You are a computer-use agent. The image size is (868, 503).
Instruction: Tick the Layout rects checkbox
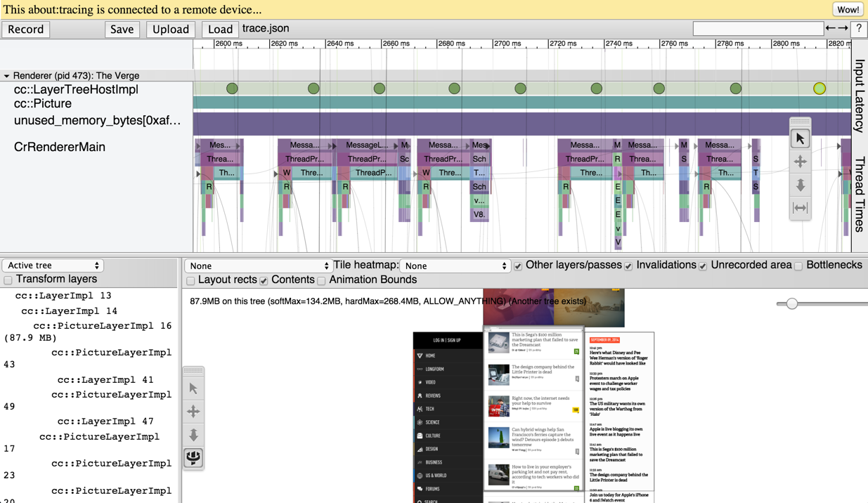(x=190, y=281)
